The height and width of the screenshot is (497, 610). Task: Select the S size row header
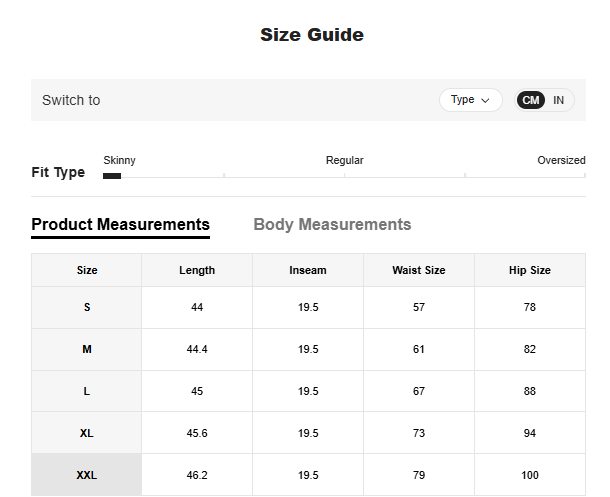tap(87, 307)
